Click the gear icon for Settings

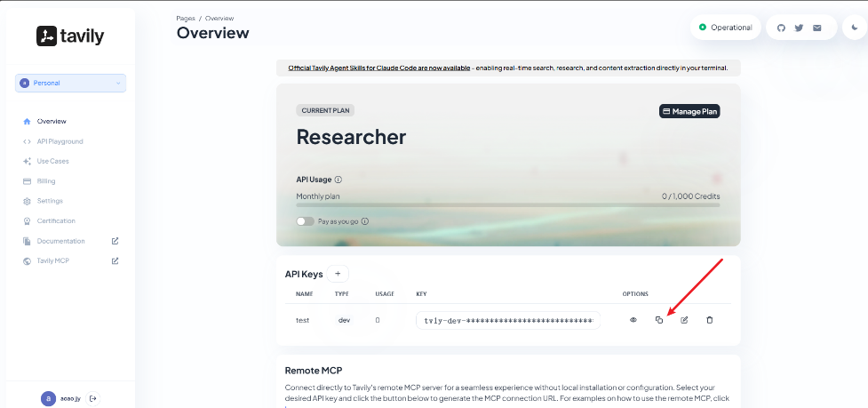[27, 201]
